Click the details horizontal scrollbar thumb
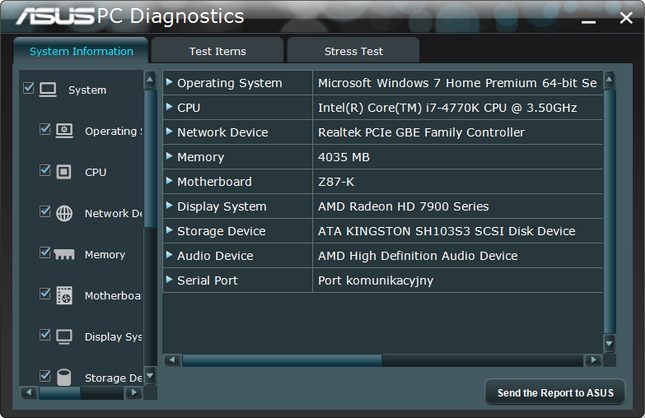 282,360
